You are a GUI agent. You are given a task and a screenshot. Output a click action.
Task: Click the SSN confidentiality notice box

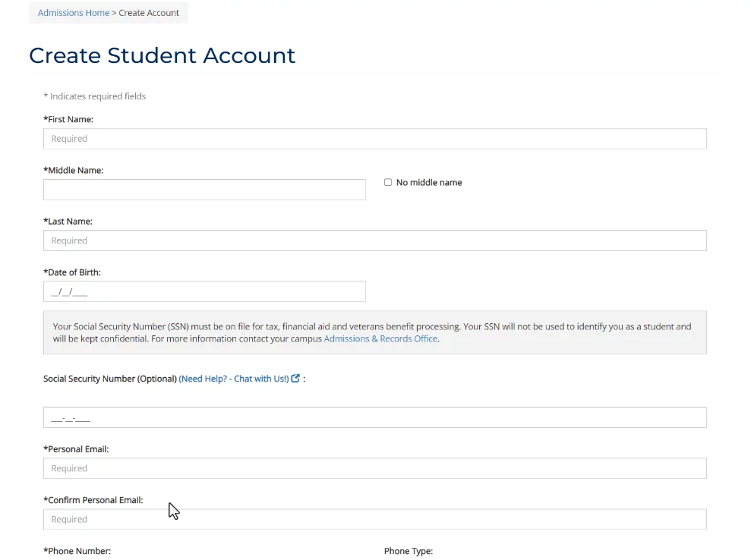coord(374,332)
